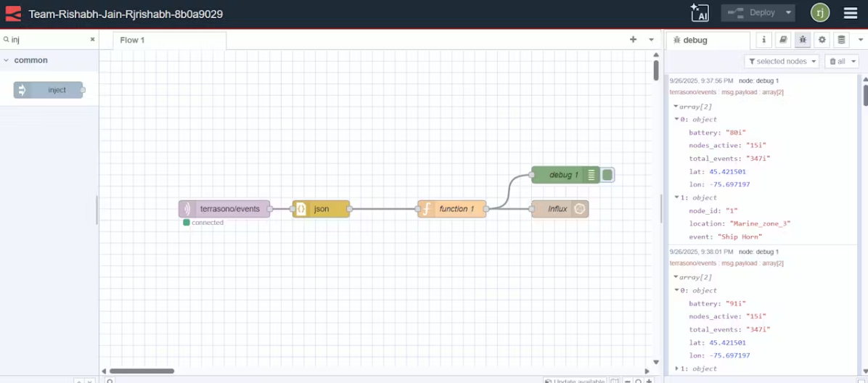Open the Deploy options dropdown arrow
The width and height of the screenshot is (868, 383).
pyautogui.click(x=788, y=13)
